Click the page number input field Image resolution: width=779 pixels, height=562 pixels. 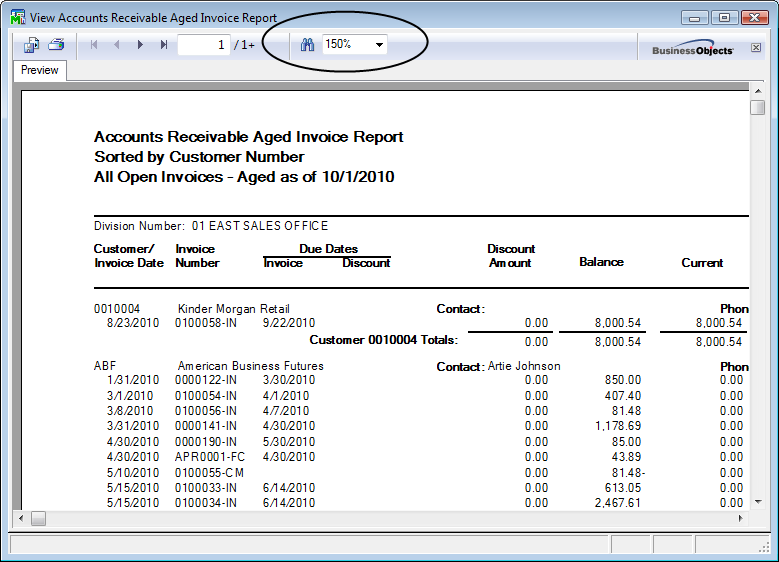[203, 45]
